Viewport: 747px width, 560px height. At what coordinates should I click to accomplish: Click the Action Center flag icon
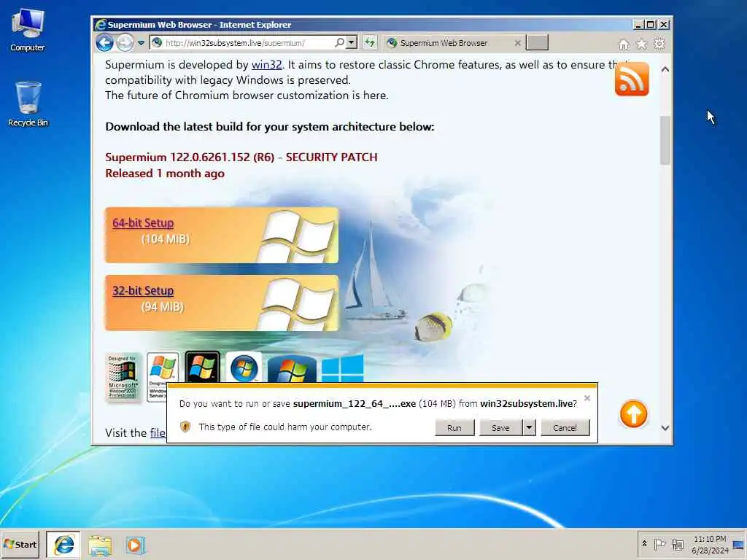(659, 544)
